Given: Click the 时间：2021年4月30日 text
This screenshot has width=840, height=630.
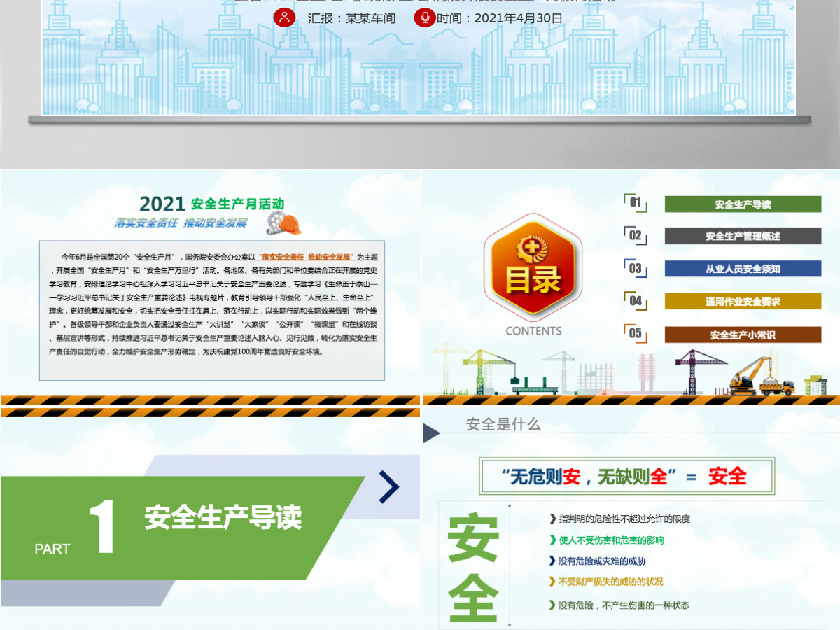Looking at the screenshot, I should coord(500,18).
